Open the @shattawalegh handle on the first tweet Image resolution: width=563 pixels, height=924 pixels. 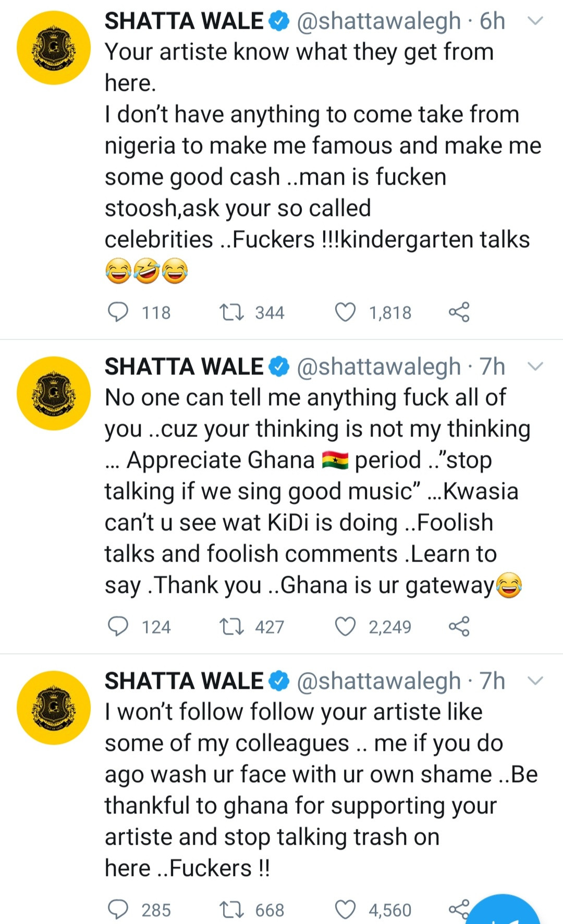click(379, 21)
